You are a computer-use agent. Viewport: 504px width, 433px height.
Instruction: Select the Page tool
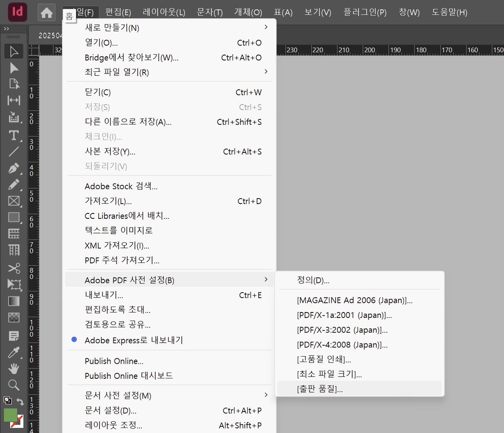click(x=14, y=84)
